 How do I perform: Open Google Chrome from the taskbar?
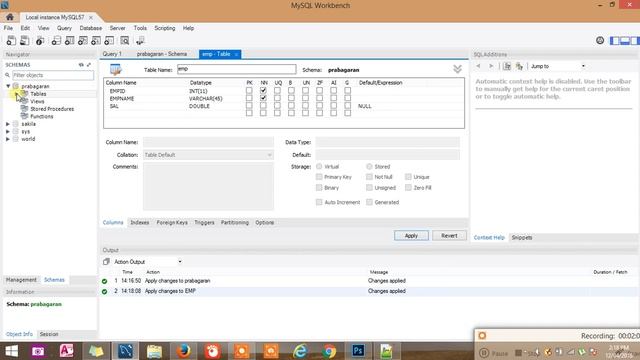point(329,351)
